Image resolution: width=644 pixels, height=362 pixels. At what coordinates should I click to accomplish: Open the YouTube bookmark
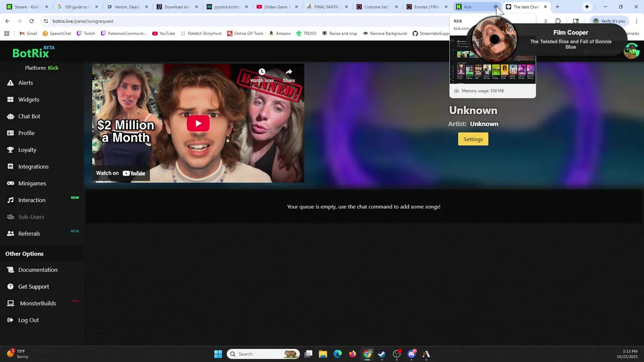click(x=164, y=34)
